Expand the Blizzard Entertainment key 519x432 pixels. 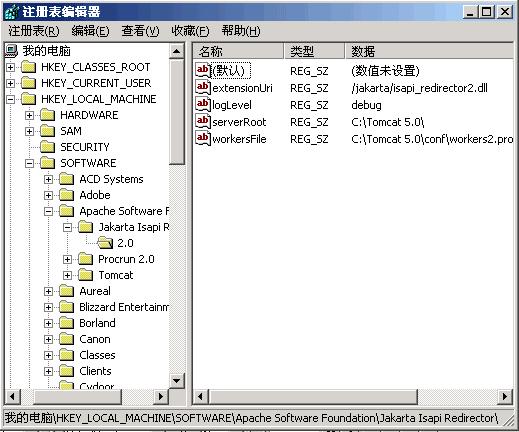tap(48, 307)
